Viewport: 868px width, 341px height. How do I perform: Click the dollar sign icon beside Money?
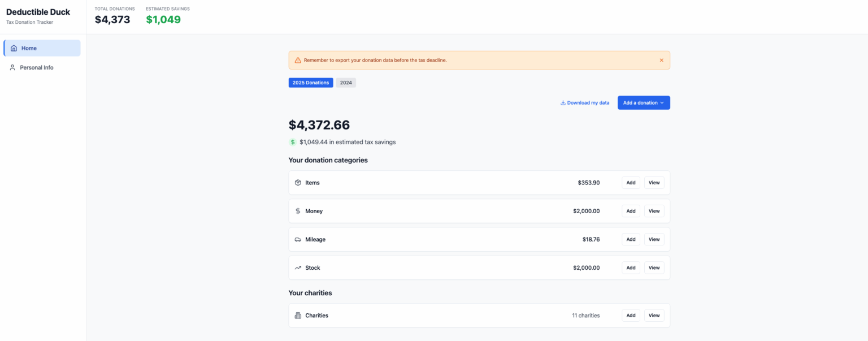point(298,211)
